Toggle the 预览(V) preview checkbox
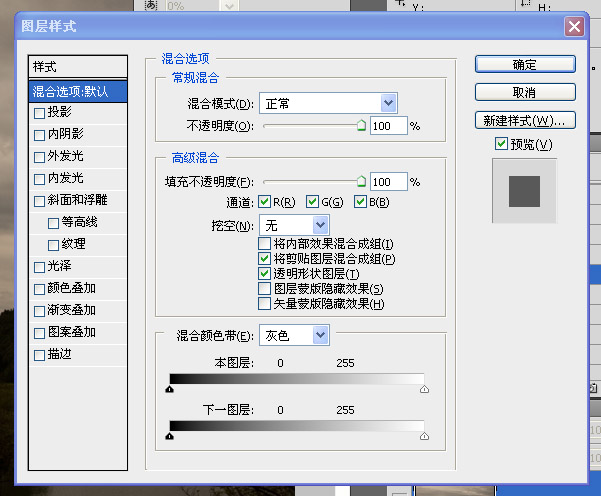601x496 pixels. (501, 144)
